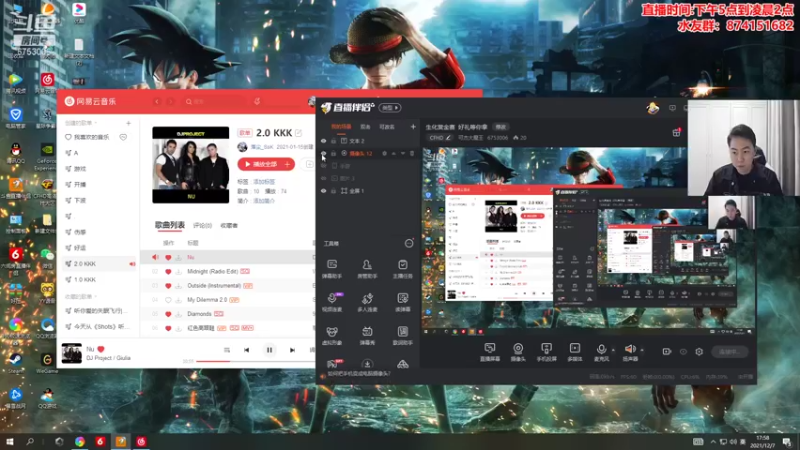This screenshot has height=450, width=800.
Task: Open the 弹幕助手 tool in live companion
Action: (x=332, y=268)
